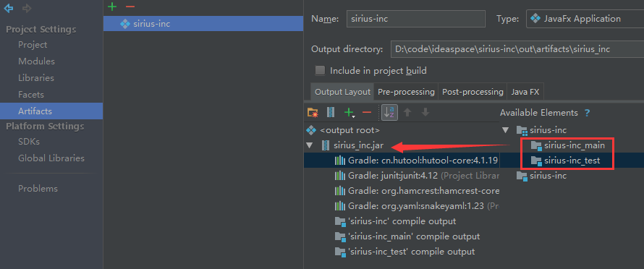This screenshot has width=644, height=269.
Task: Click module icon beside 'sirius-inc_test' compile output
Action: point(340,252)
